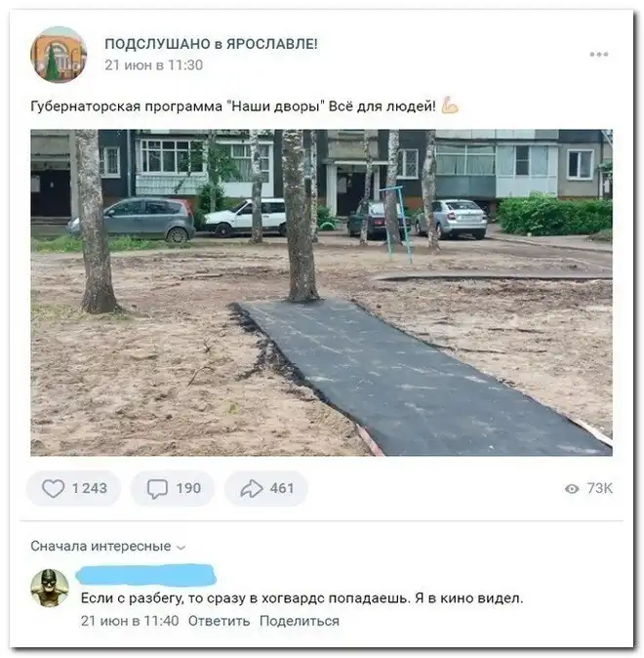This screenshot has height=658, width=644.
Task: Click the eye views counter icon
Action: coord(572,488)
